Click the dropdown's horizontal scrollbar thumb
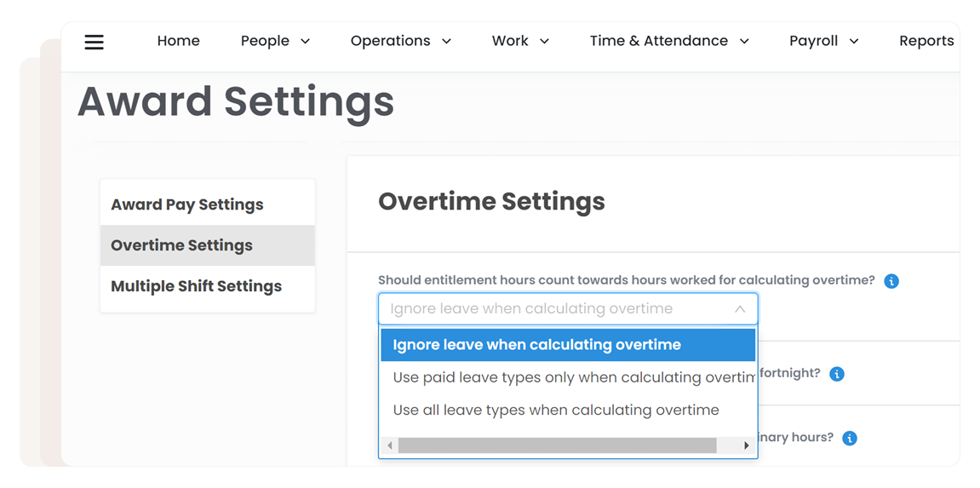 click(x=557, y=445)
